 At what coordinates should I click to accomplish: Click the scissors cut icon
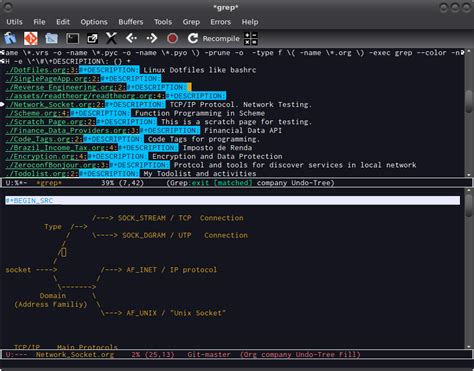[111, 38]
